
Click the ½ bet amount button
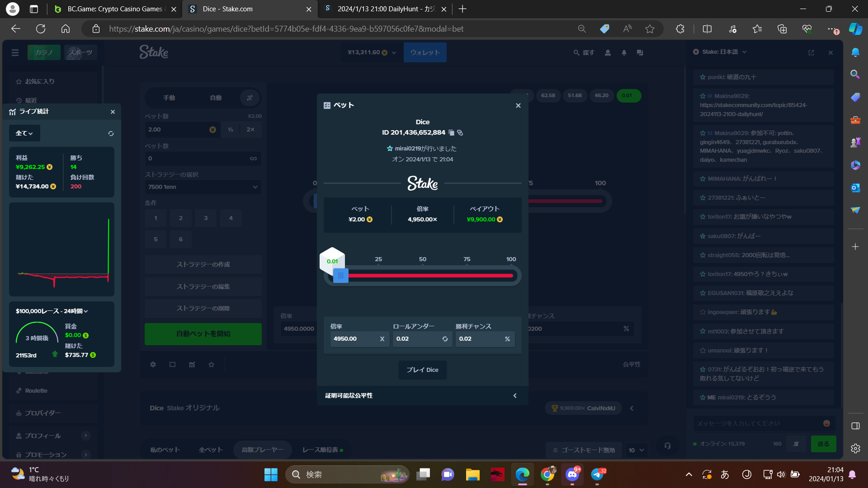pyautogui.click(x=231, y=130)
